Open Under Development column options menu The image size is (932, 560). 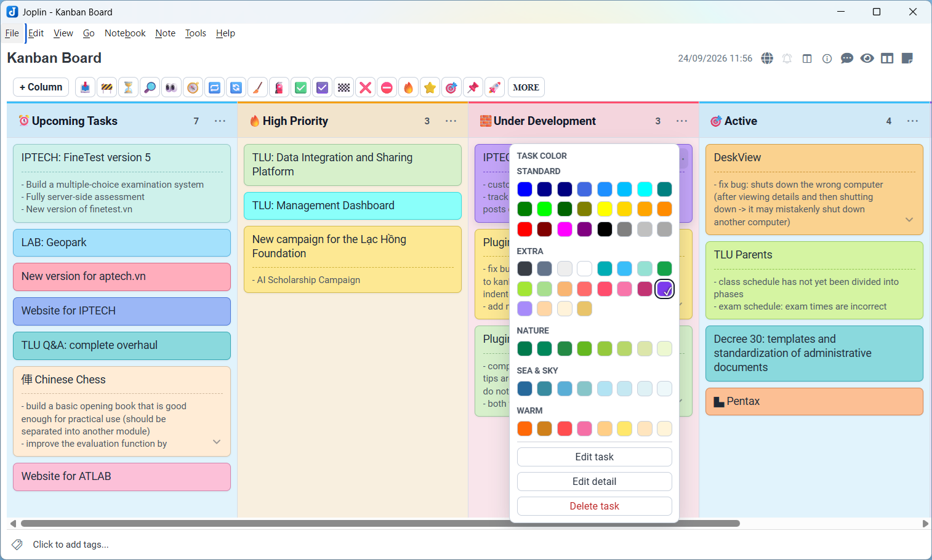[681, 121]
